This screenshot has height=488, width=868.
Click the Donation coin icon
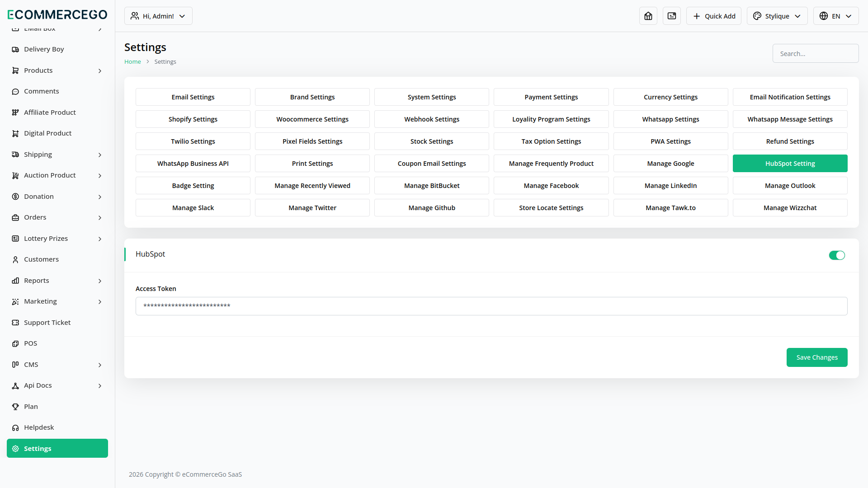15,197
